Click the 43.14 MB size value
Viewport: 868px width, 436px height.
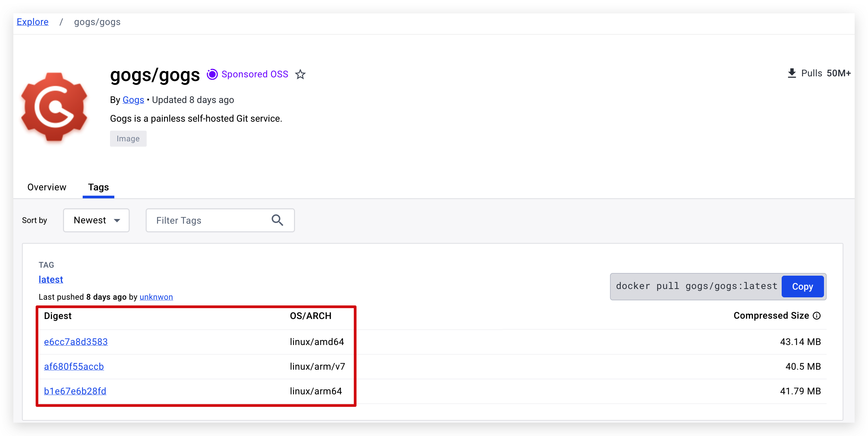pyautogui.click(x=800, y=342)
